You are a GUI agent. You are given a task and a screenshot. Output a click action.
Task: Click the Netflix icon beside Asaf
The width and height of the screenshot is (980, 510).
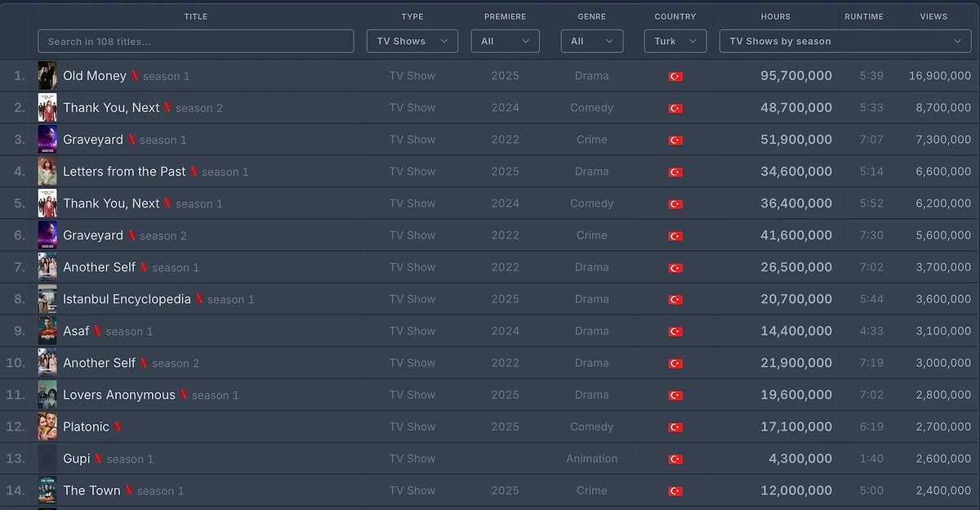coord(98,331)
